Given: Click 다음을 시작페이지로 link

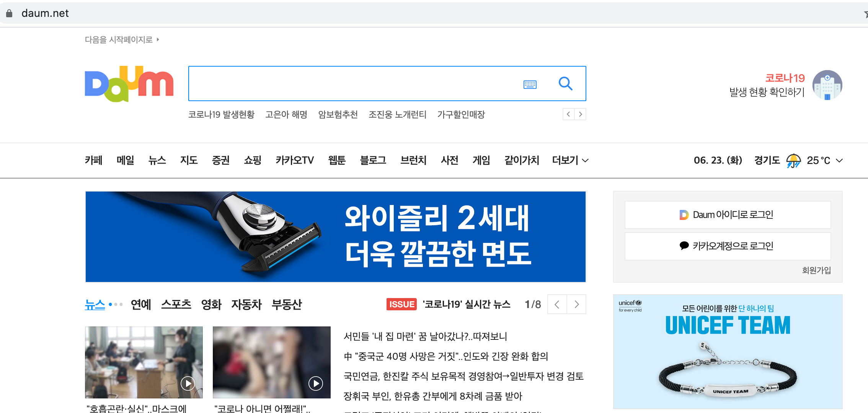Looking at the screenshot, I should pos(122,39).
